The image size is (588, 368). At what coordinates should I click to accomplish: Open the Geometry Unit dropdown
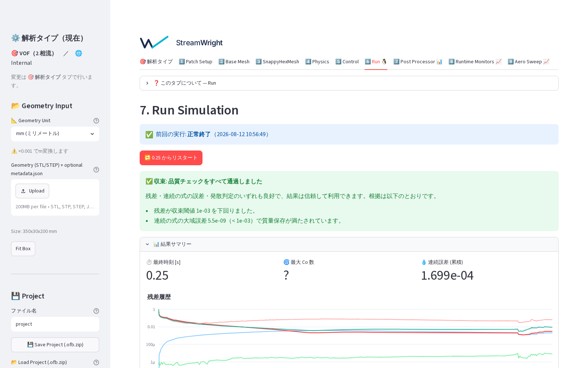pos(55,134)
